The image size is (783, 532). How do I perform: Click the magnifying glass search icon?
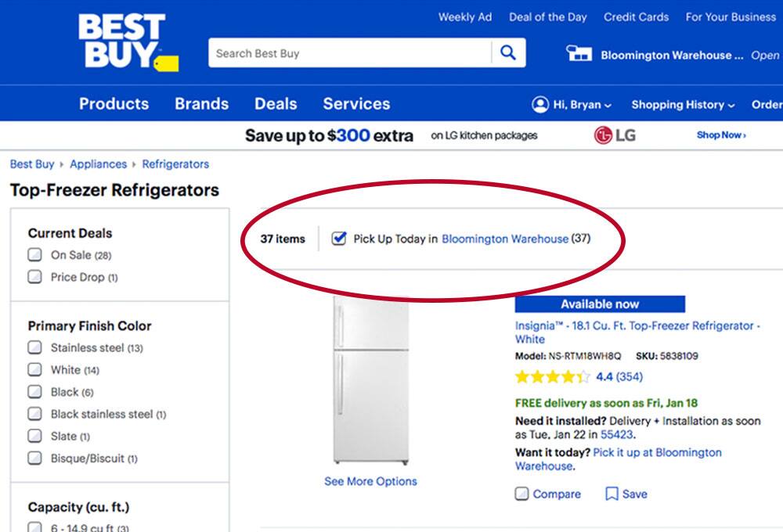[508, 52]
